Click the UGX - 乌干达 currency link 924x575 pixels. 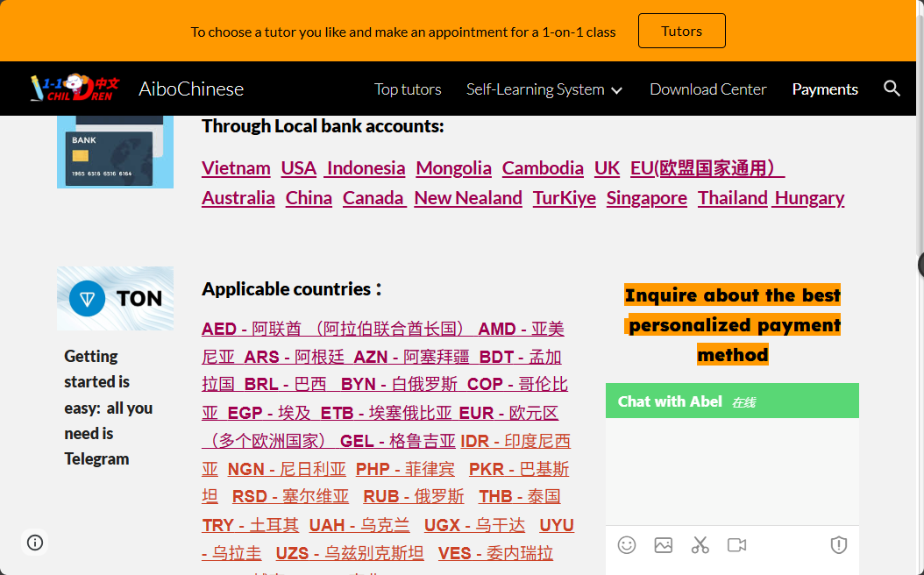click(474, 525)
